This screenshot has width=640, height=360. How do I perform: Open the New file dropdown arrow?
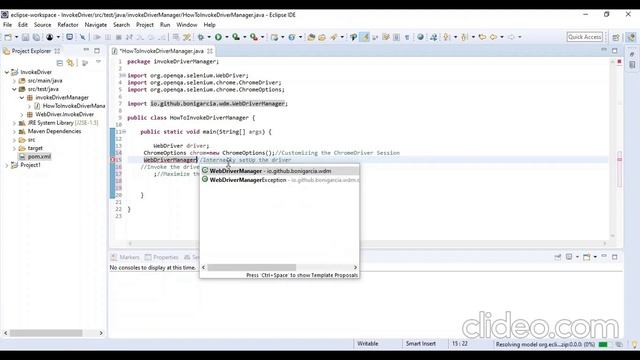click(16, 37)
